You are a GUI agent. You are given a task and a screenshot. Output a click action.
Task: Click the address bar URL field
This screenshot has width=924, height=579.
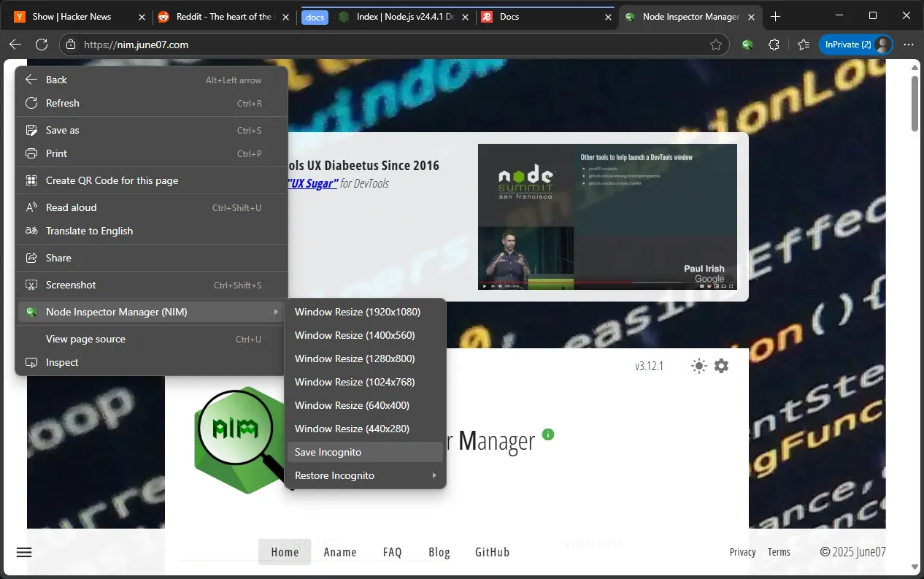[394, 45]
